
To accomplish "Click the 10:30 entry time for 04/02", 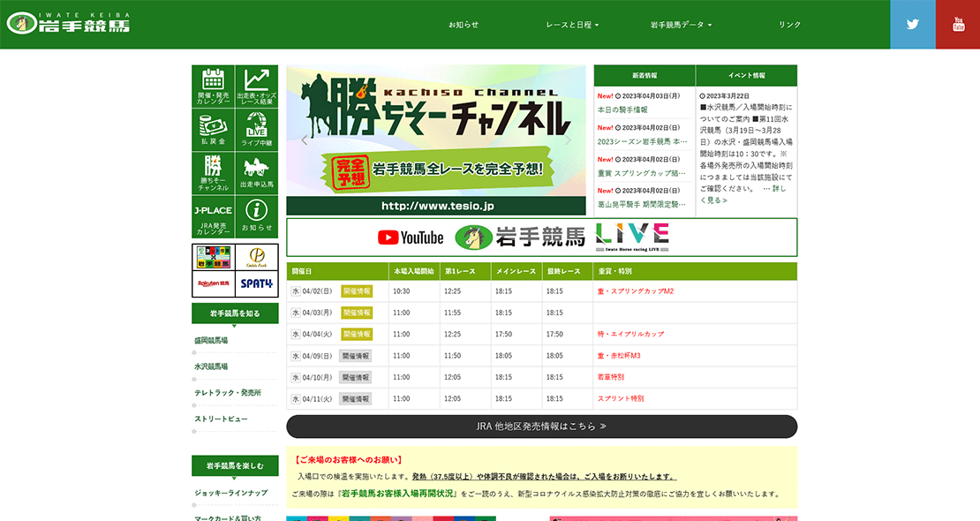I will click(x=401, y=291).
